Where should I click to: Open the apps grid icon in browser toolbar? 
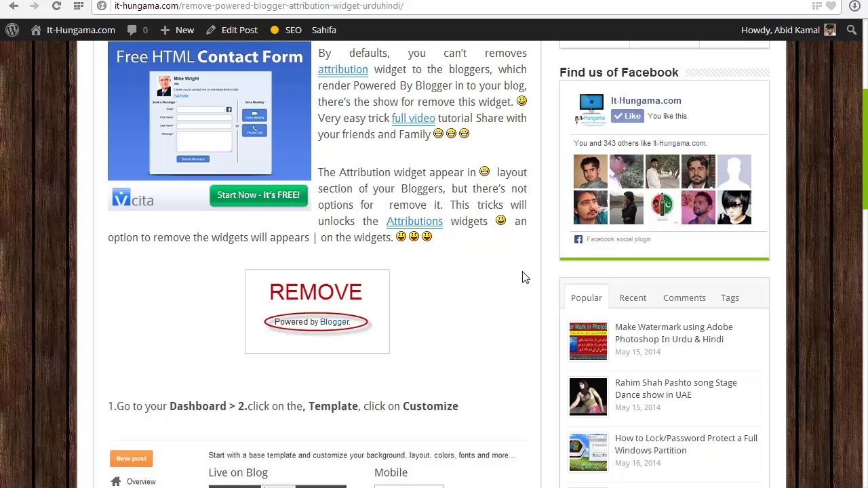click(79, 6)
